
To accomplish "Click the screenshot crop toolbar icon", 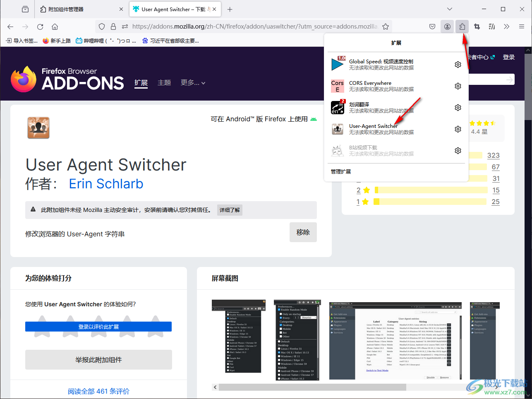I will pyautogui.click(x=477, y=26).
